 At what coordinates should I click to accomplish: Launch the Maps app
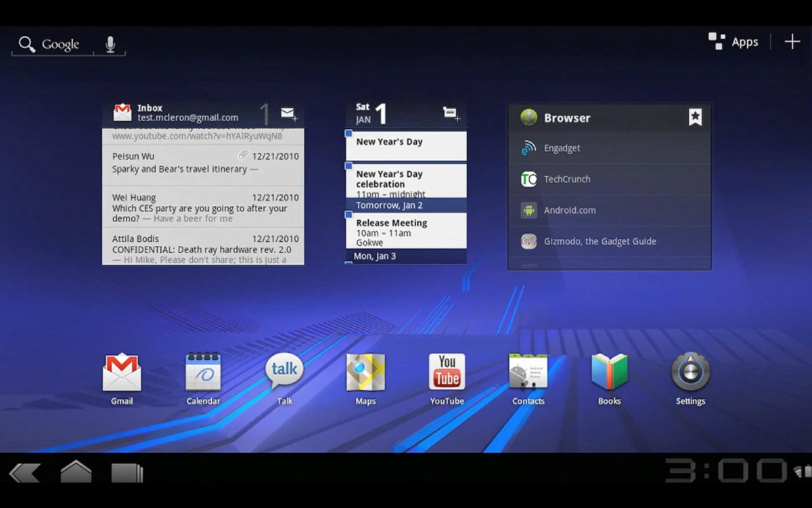pyautogui.click(x=365, y=373)
